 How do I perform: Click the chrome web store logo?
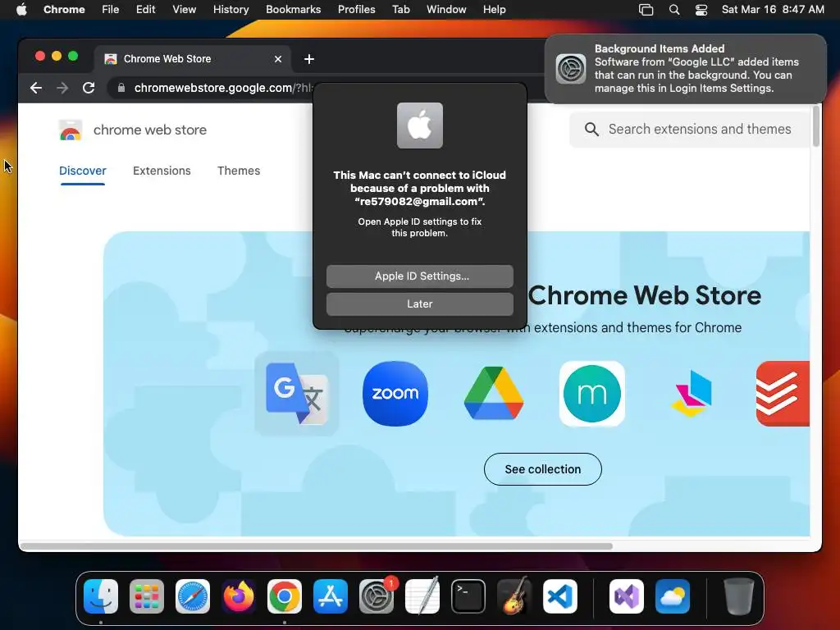pos(132,130)
